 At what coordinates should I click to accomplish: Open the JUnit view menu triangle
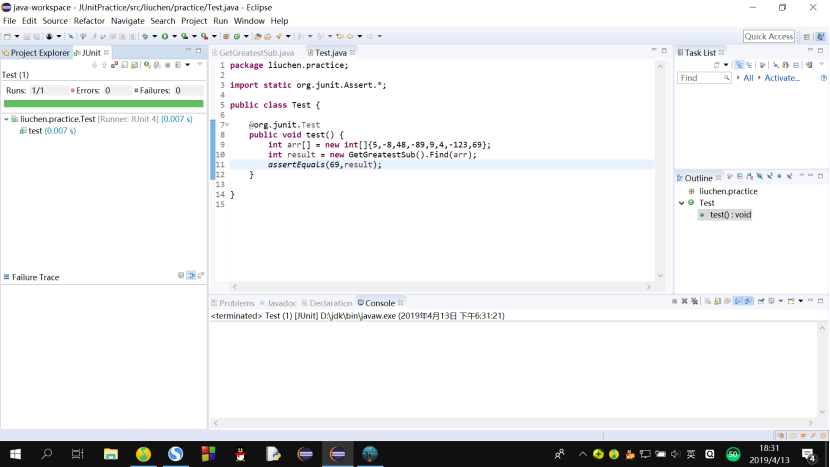tap(200, 64)
